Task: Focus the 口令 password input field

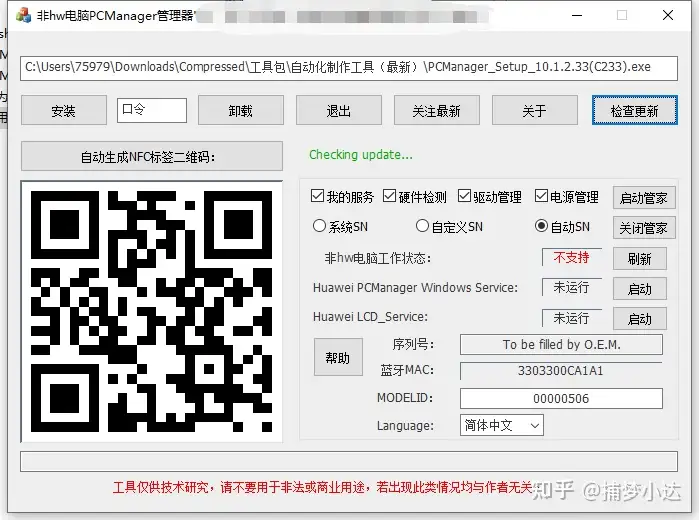Action: (x=152, y=110)
